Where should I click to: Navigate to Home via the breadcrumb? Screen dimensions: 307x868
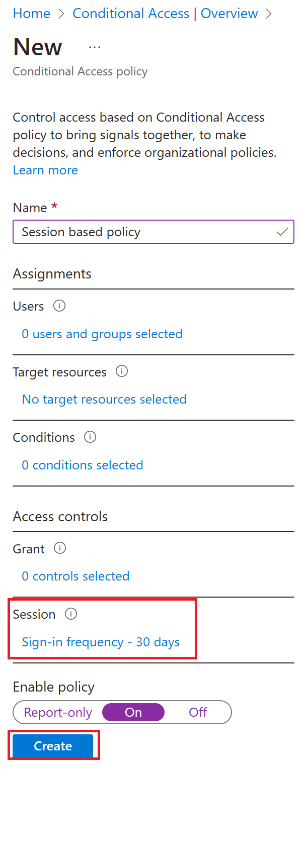(x=31, y=14)
